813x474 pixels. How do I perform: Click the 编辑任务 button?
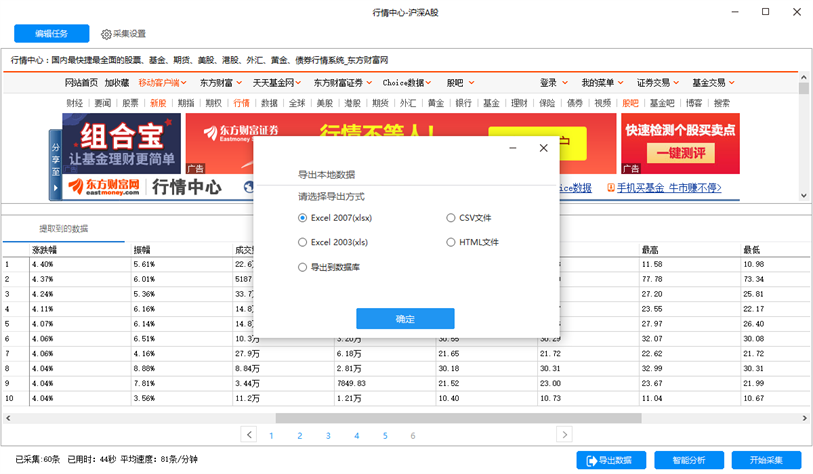[51, 34]
